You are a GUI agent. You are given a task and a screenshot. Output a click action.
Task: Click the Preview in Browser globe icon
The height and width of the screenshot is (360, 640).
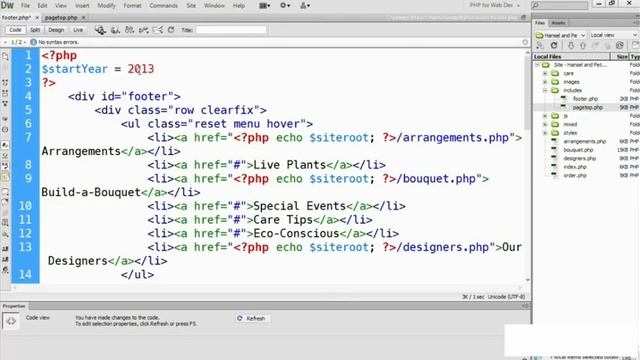pos(100,30)
